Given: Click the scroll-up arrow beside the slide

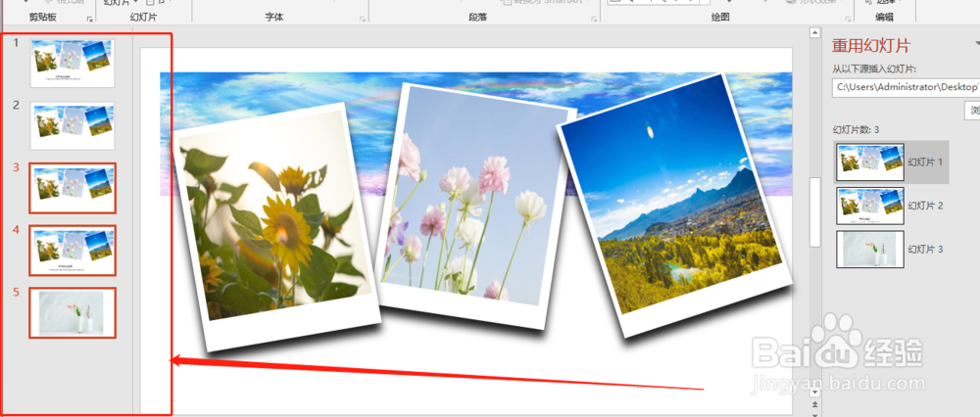Looking at the screenshot, I should (814, 32).
